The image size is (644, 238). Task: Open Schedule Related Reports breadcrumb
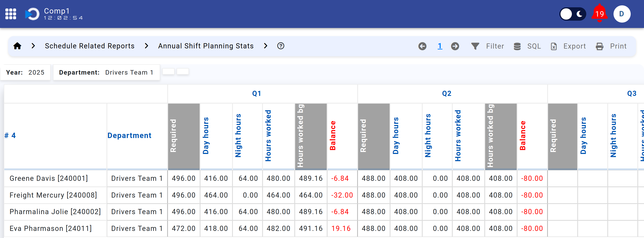click(90, 46)
